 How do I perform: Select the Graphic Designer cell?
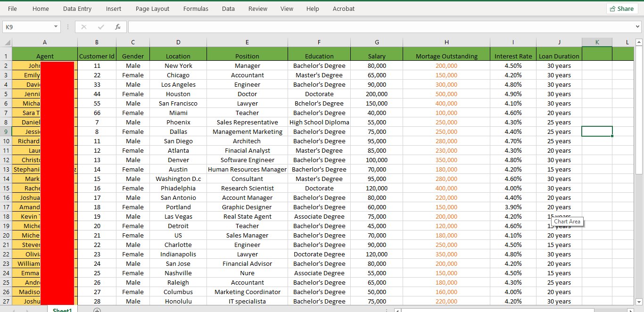pyautogui.click(x=247, y=207)
